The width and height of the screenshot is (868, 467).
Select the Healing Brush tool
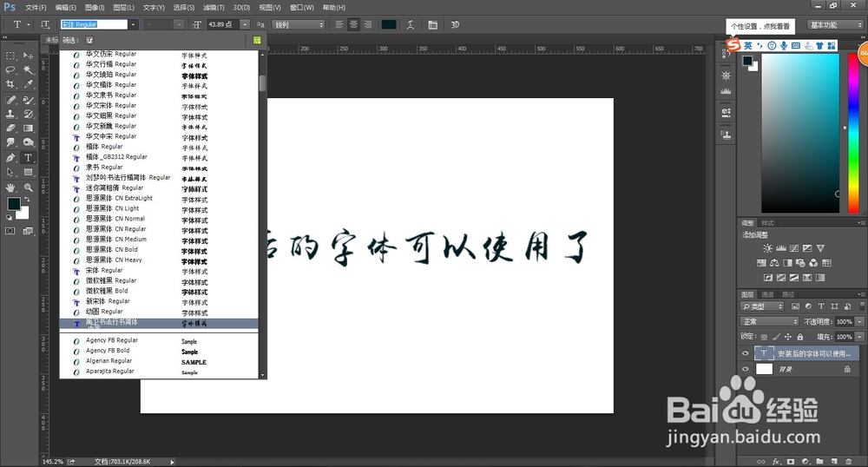point(10,100)
